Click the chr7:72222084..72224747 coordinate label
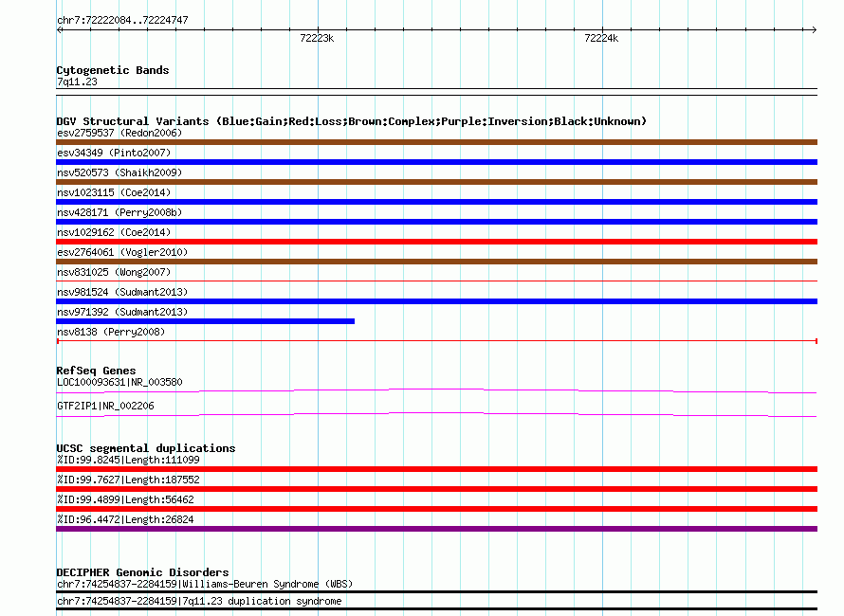 [122, 20]
